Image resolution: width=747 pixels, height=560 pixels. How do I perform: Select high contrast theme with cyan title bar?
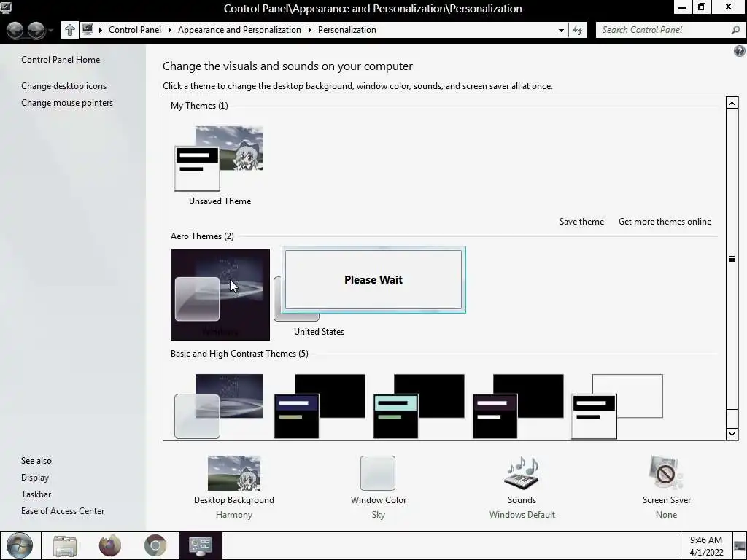(x=419, y=405)
